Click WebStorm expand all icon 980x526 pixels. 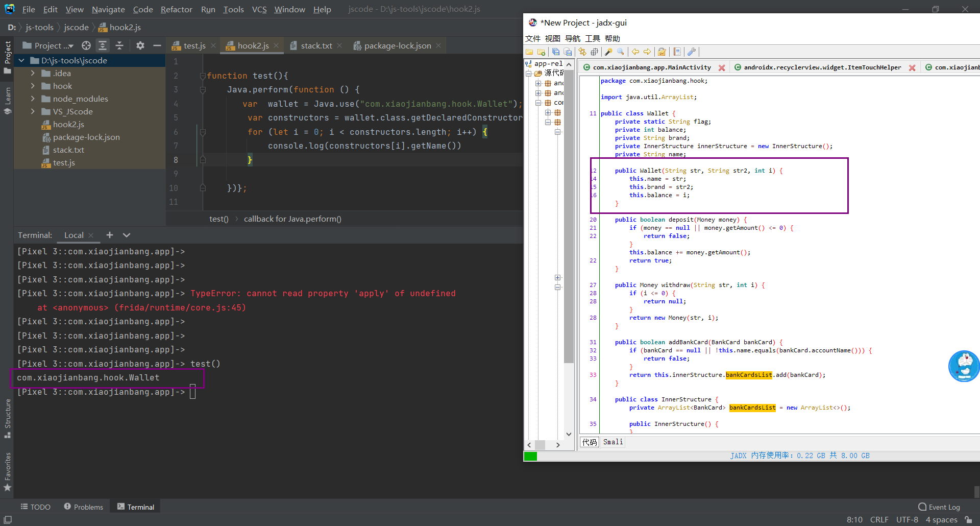[x=103, y=45]
